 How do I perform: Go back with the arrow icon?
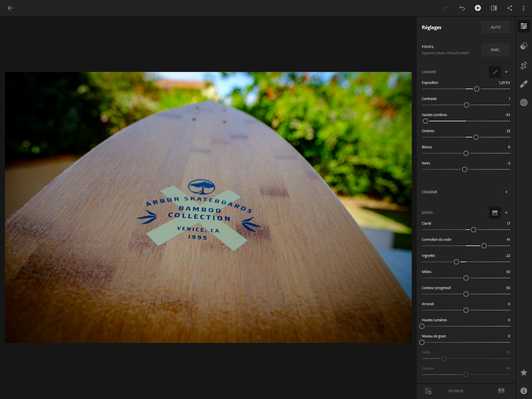pyautogui.click(x=10, y=8)
